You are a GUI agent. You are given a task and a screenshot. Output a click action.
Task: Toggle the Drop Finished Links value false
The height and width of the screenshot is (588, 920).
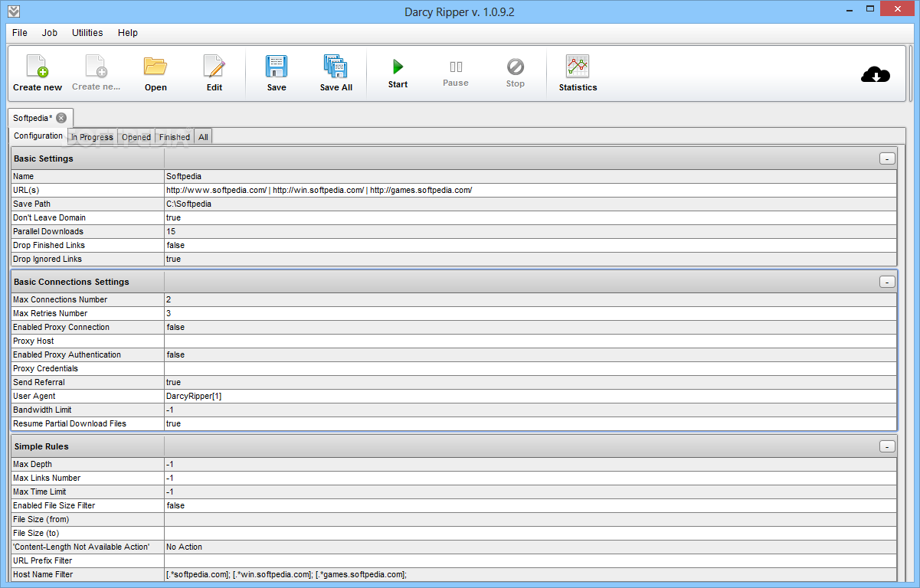tap(530, 245)
